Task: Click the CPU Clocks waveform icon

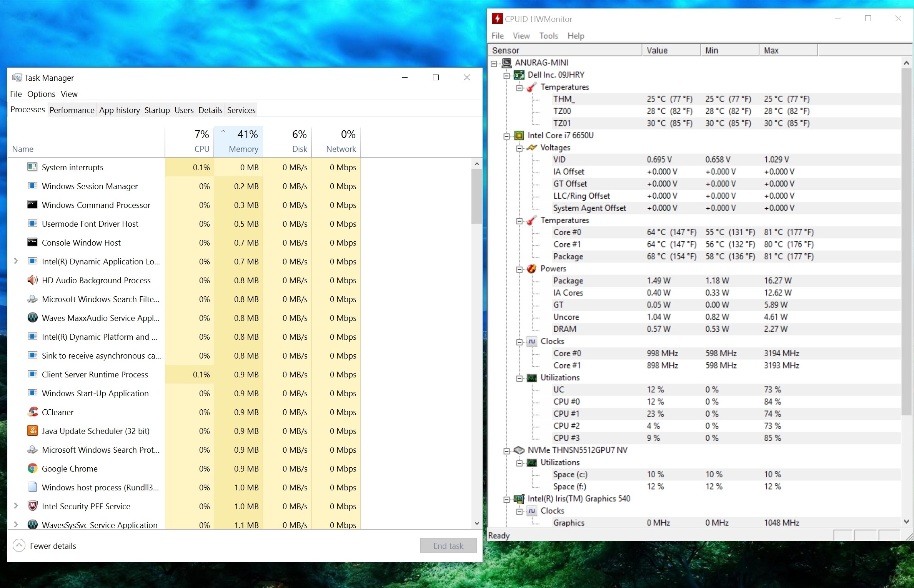Action: pyautogui.click(x=532, y=341)
